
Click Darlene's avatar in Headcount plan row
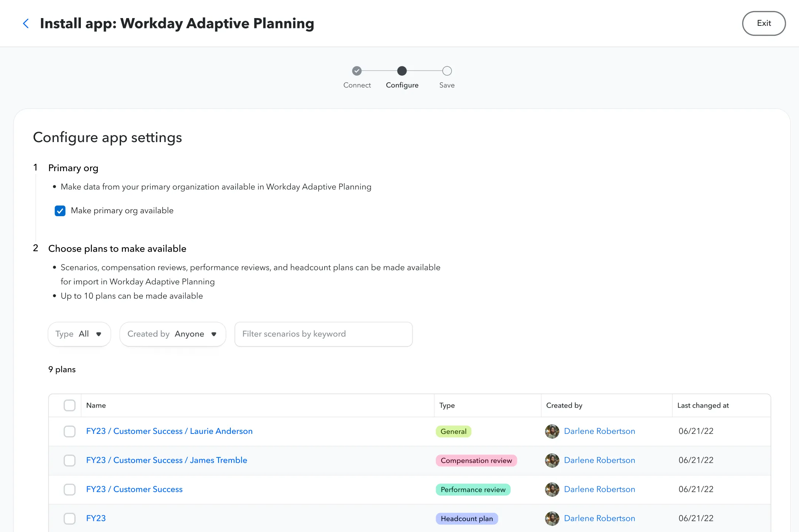click(x=552, y=518)
